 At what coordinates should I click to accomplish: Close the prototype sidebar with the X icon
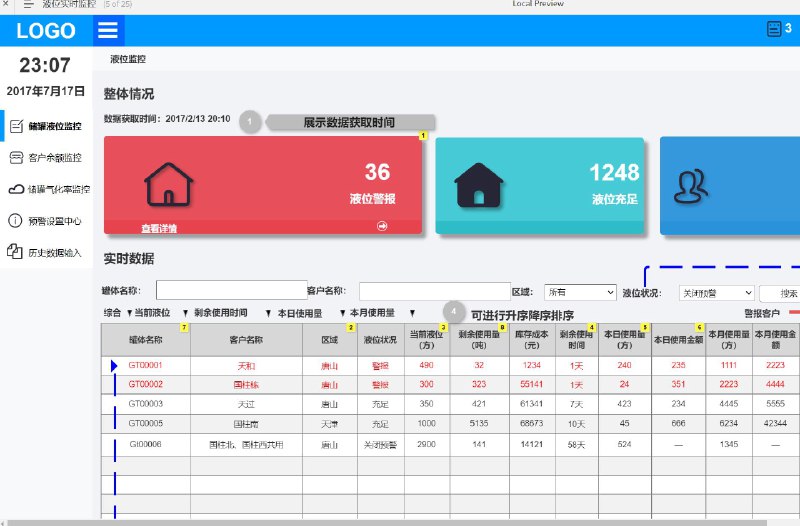tap(6, 3)
